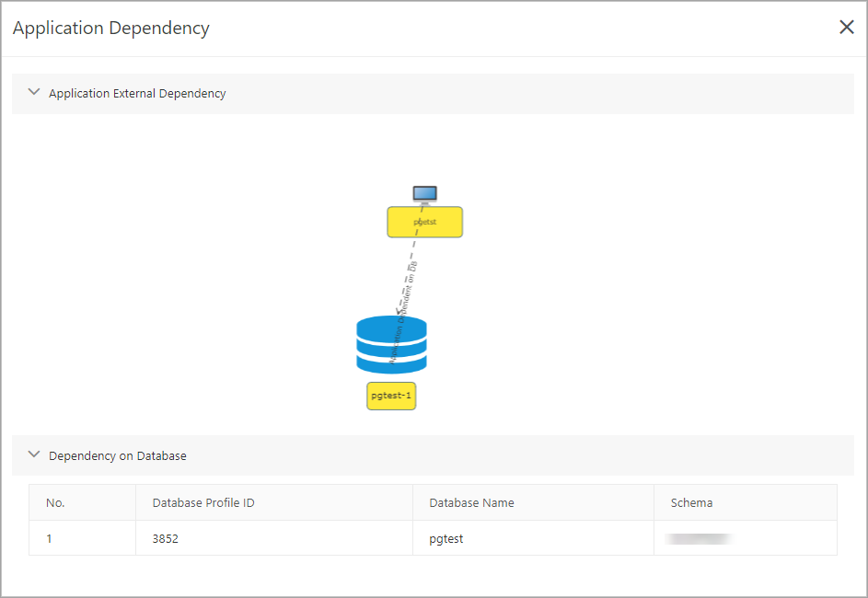Viewport: 868px width, 598px height.
Task: Click the Application Dependency dialog title
Action: (111, 28)
